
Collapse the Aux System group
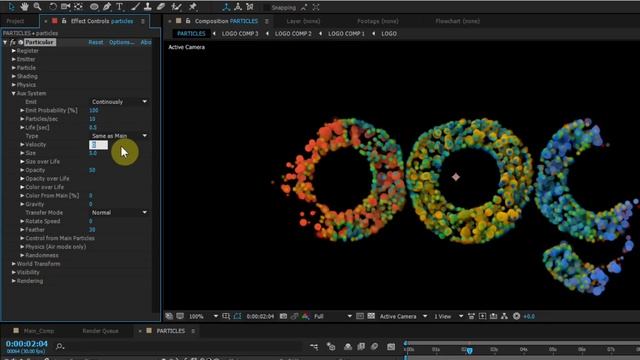13,93
